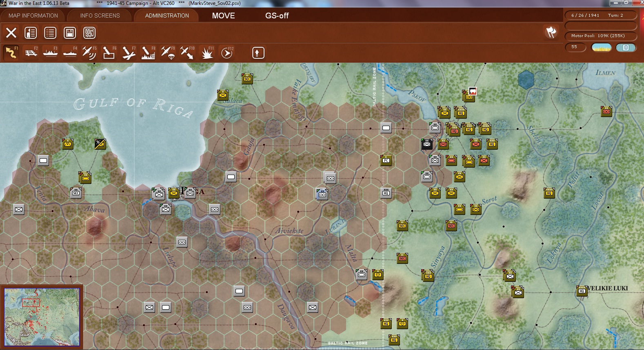Select the PC unit counter

[x=386, y=160]
